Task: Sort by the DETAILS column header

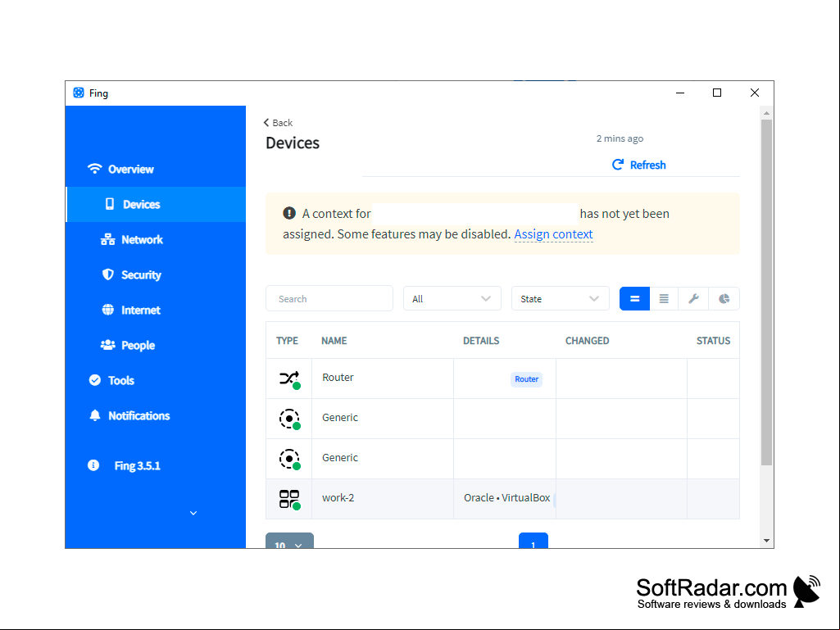Action: tap(481, 341)
